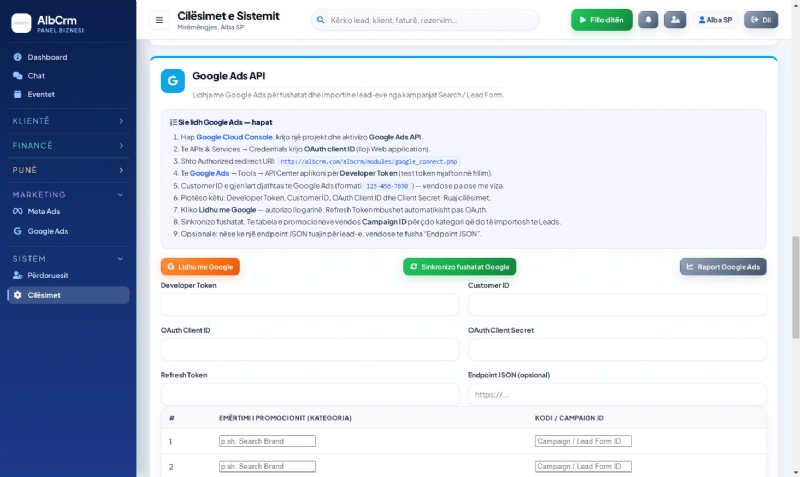Click Lidhu me Google button
The image size is (800, 477).
200,267
